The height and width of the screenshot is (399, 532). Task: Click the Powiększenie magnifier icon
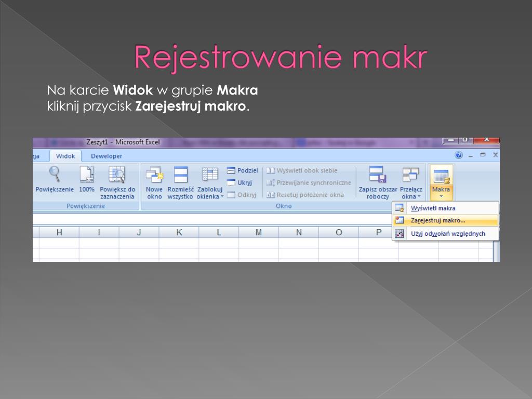click(x=55, y=175)
